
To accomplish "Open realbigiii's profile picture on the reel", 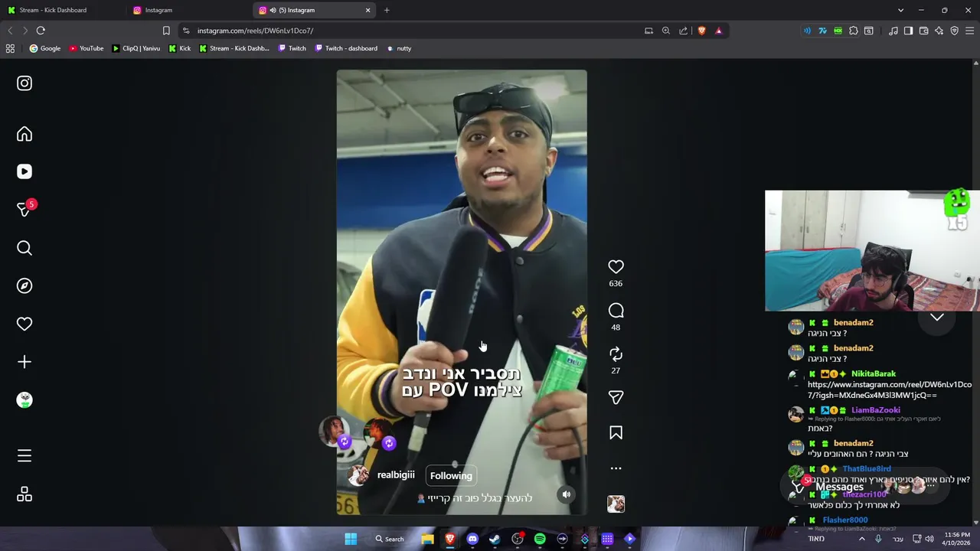I will [x=358, y=475].
